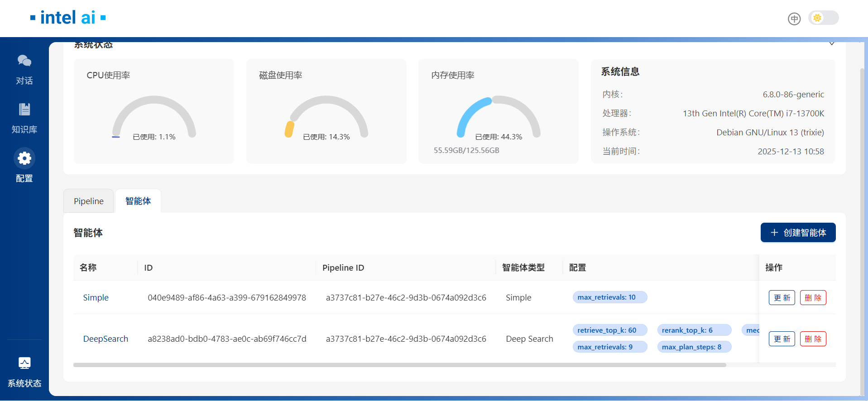Click 更新 for the Simple agent
This screenshot has height=401, width=868.
point(782,298)
